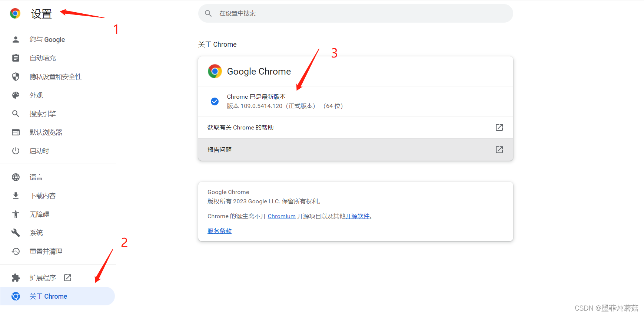
Task: Click the clipboard icon for 自动填充
Action: pos(16,58)
